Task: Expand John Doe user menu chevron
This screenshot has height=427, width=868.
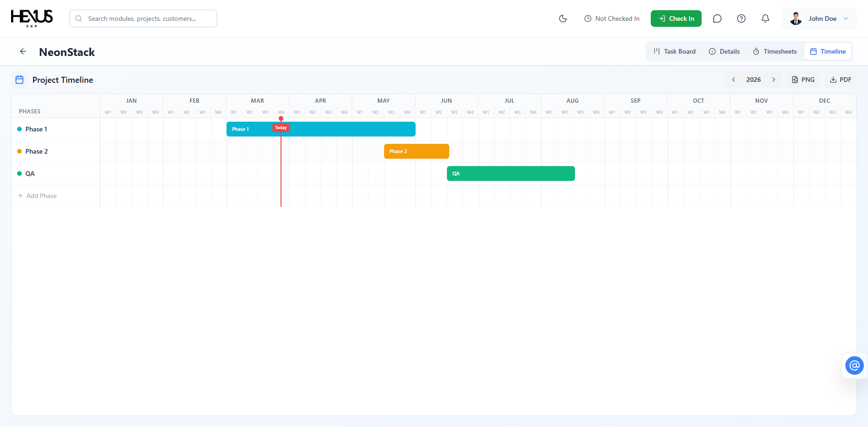Action: coord(846,19)
